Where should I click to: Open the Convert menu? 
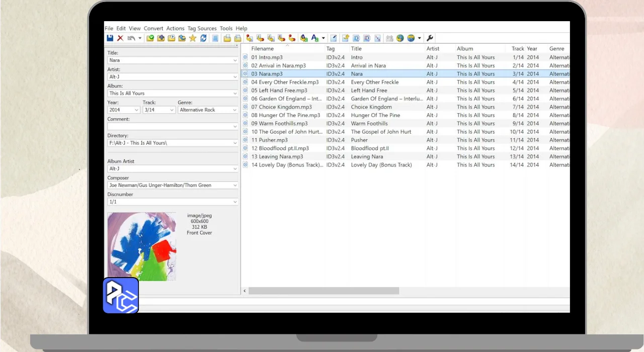(153, 29)
